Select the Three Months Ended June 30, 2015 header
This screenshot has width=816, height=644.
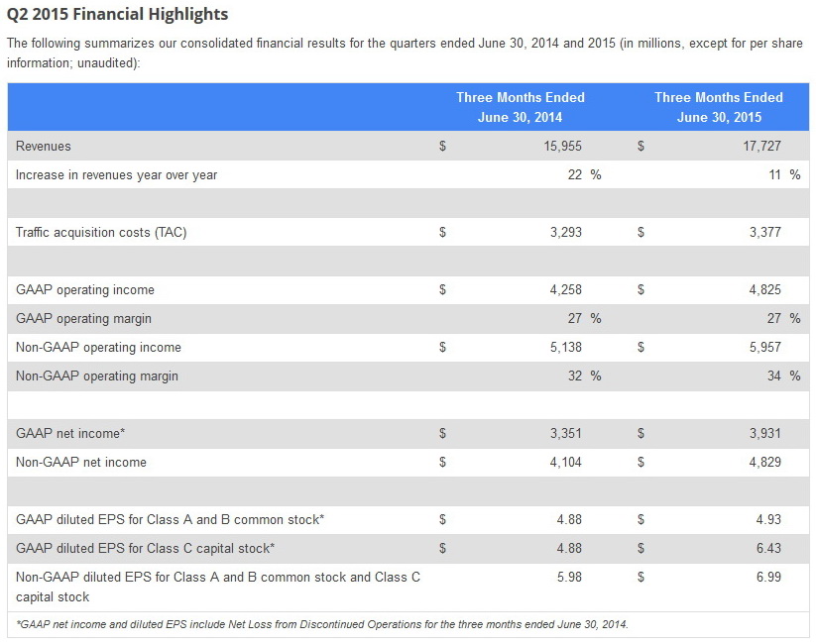click(x=719, y=107)
